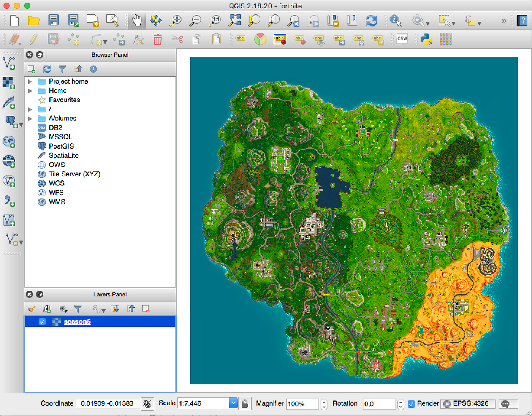Click the Save Project floppy icon
The height and width of the screenshot is (416, 532).
tap(54, 21)
